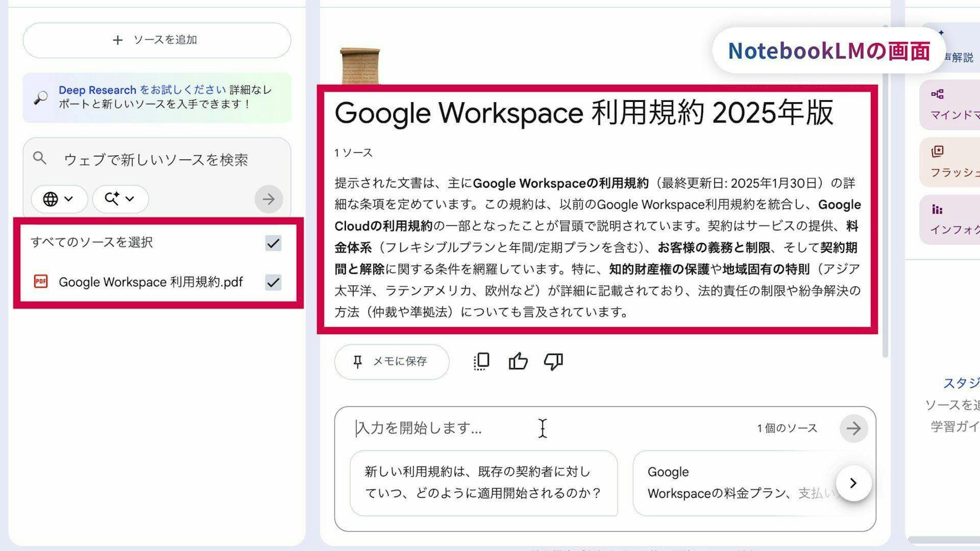The height and width of the screenshot is (551, 980).
Task: Click the thumbs up icon
Action: click(518, 361)
